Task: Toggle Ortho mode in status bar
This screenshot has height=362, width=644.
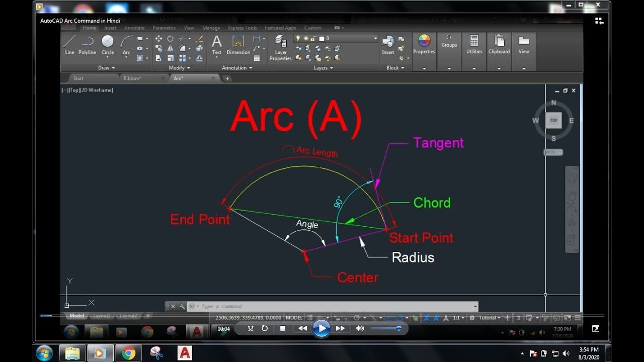Action: point(347,318)
